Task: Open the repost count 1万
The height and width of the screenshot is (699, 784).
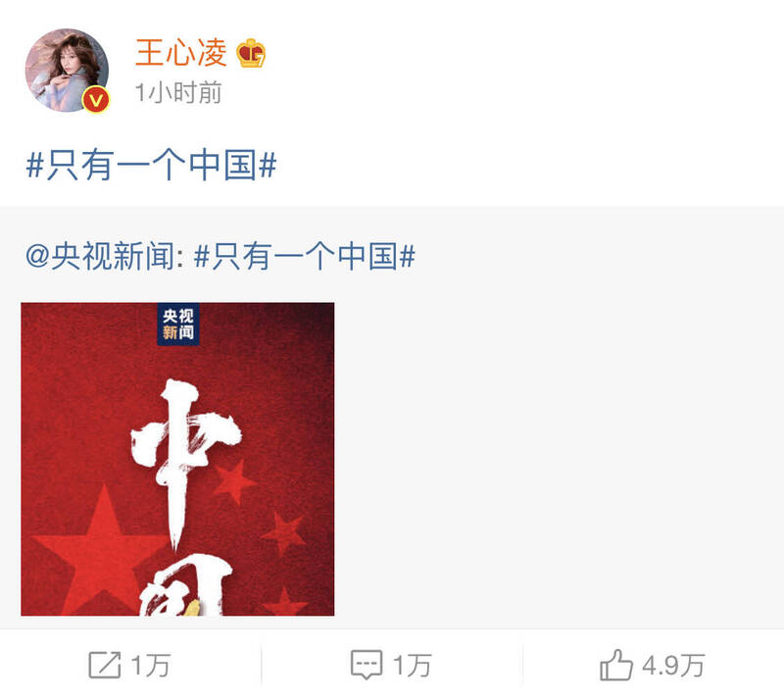Action: pyautogui.click(x=151, y=666)
